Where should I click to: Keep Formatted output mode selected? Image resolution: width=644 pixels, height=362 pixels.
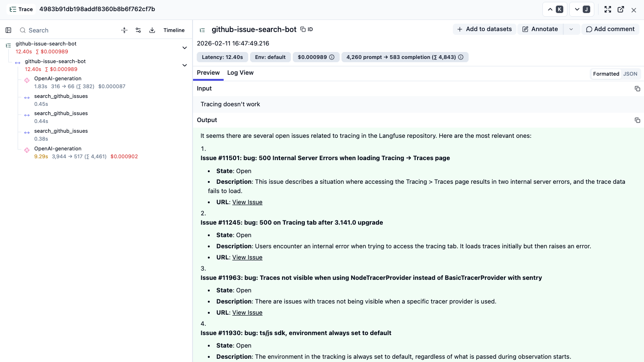click(x=606, y=73)
